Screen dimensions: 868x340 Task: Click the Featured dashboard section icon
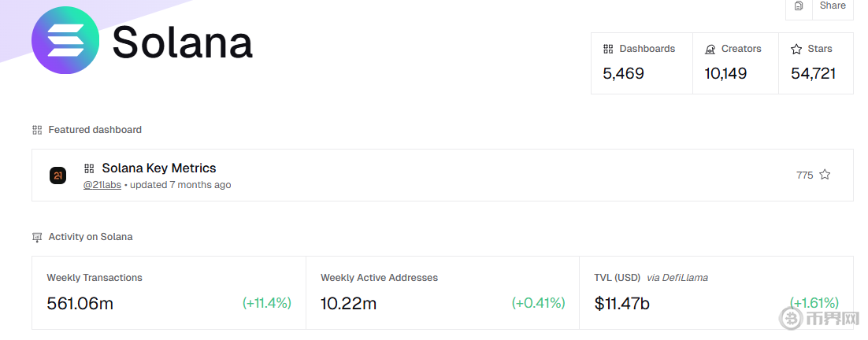[37, 130]
